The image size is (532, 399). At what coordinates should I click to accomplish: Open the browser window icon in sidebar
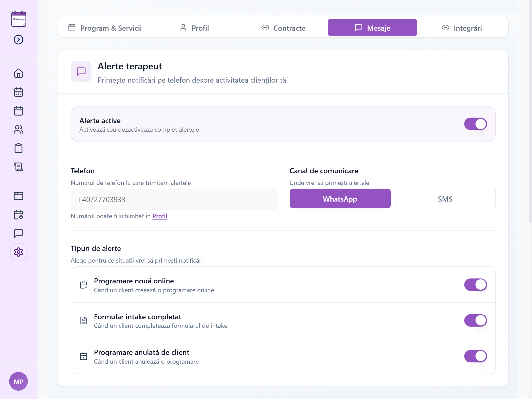pos(18,196)
